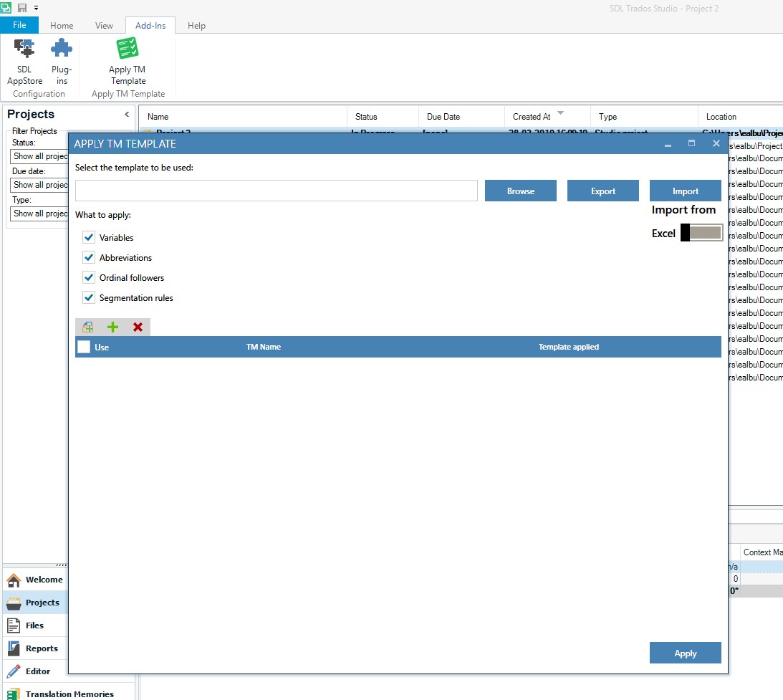Sort projects by the Due Date column
Screen dimensions: 783x700
click(x=461, y=117)
